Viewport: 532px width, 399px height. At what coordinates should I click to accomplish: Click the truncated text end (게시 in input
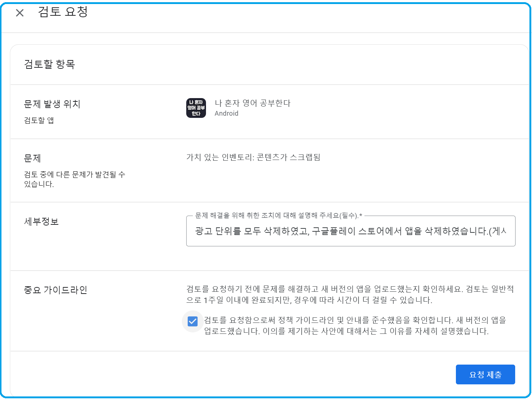pos(499,231)
